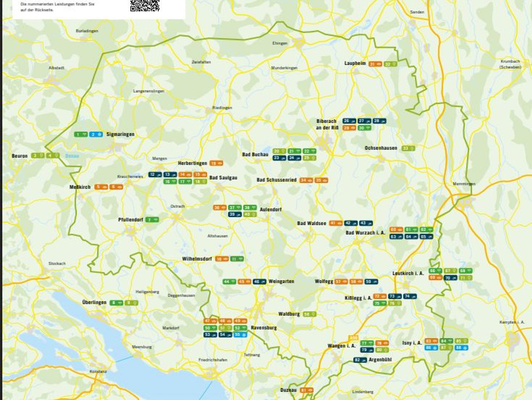The width and height of the screenshot is (532, 400).
Task: Click green marker 1 near Sigmaringen
Action: (x=81, y=134)
